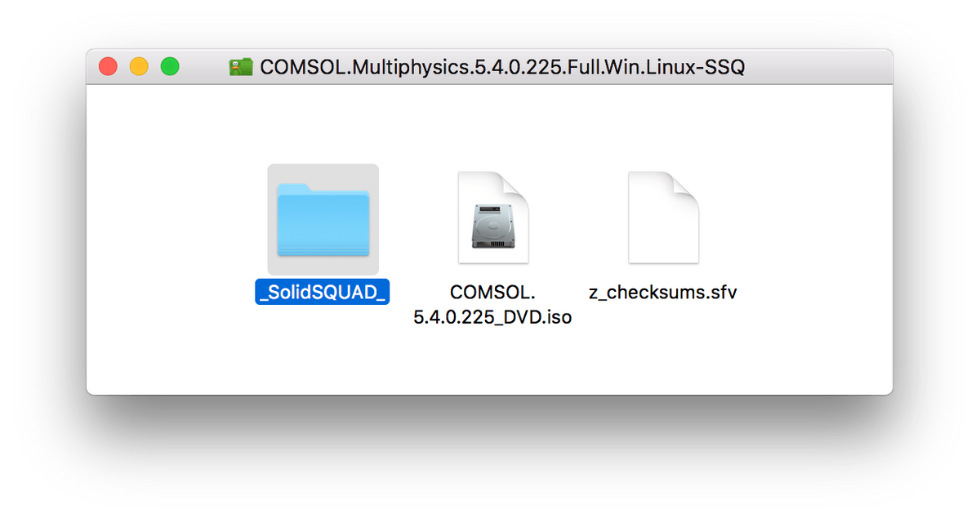Click the z_checksums.sfv file name text
The width and height of the screenshot is (980, 519).
(x=663, y=292)
